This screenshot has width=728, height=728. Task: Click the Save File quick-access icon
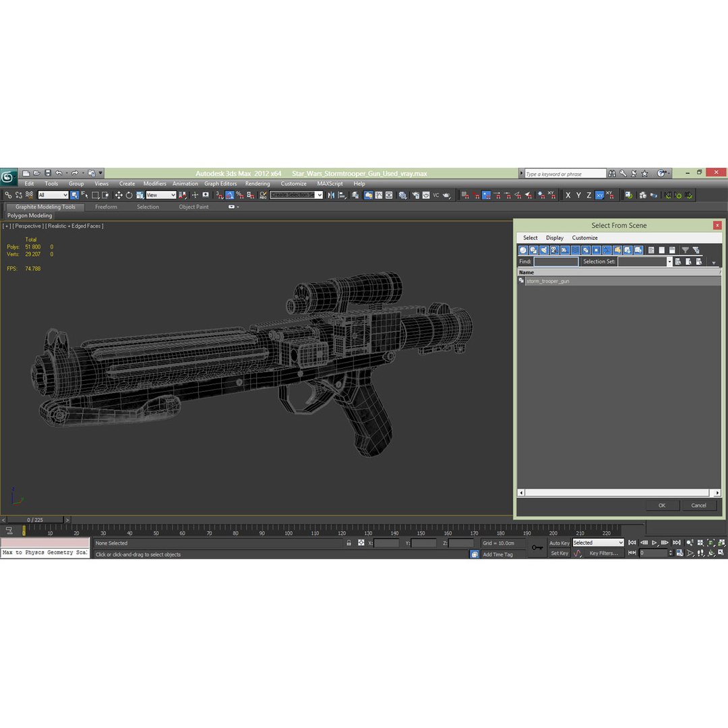tap(47, 173)
